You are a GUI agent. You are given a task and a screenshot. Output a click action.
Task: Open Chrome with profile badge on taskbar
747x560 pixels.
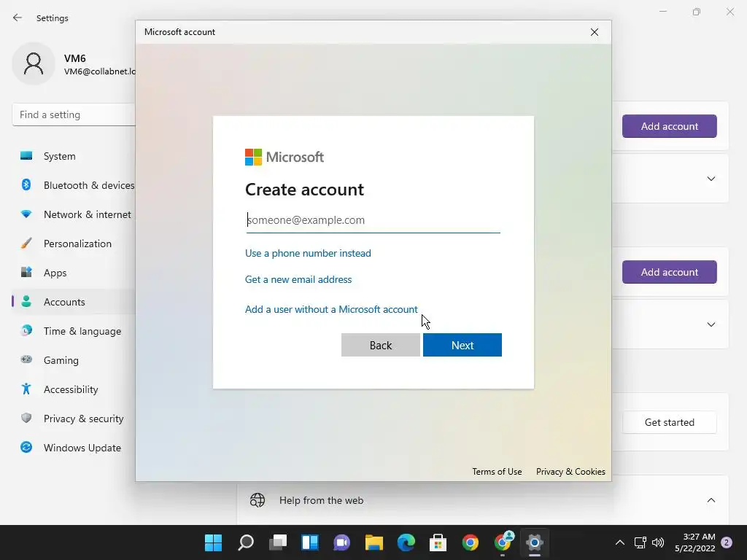503,542
